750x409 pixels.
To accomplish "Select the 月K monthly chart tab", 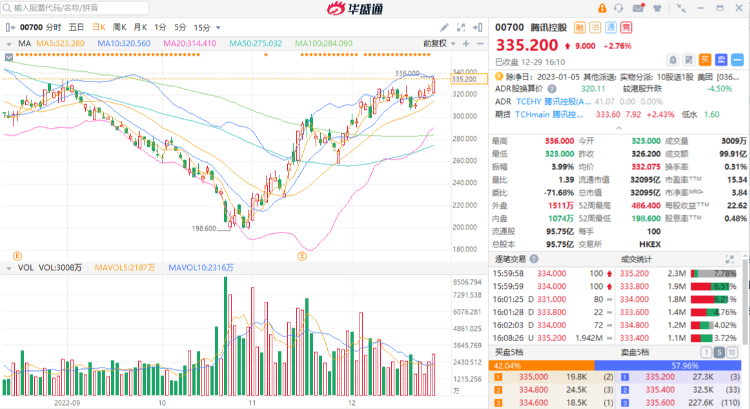I will coord(140,27).
